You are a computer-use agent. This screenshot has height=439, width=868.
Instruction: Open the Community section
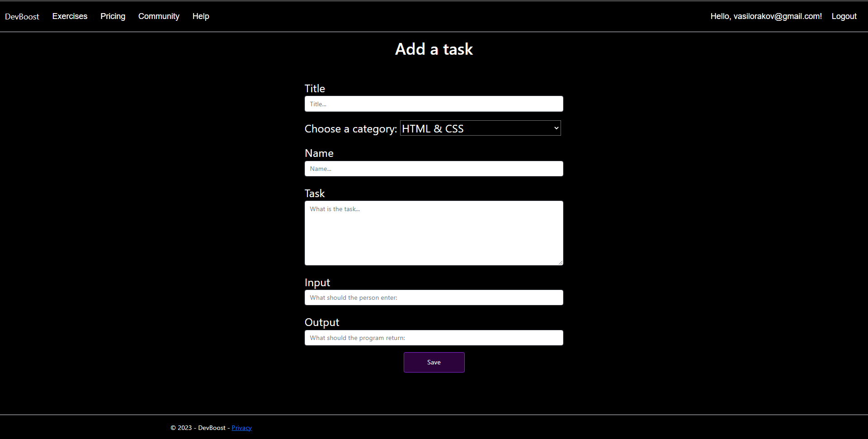(x=158, y=16)
